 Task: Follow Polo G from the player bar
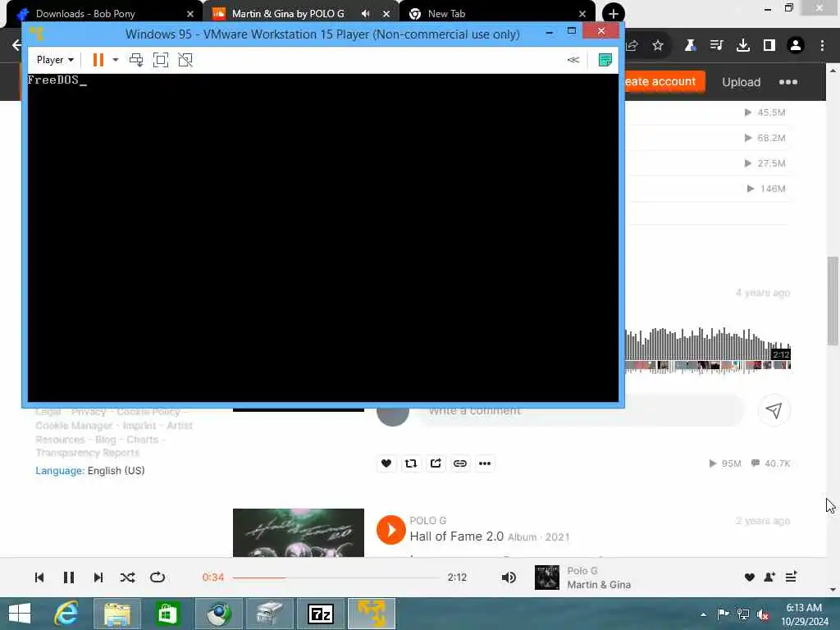click(769, 577)
